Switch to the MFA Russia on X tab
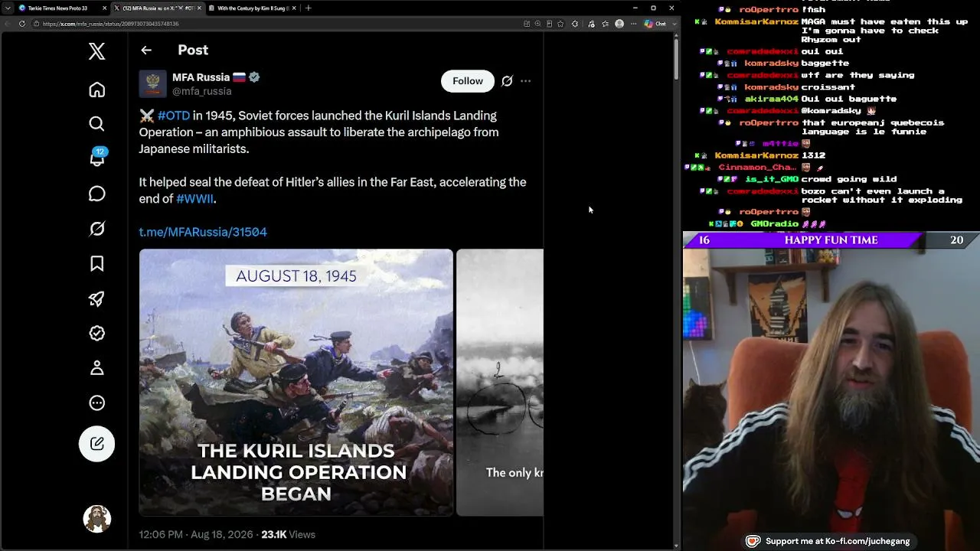980x551 pixels. pos(158,8)
